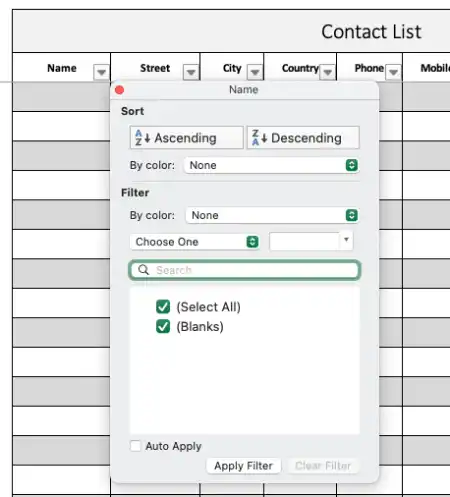Open the Sort By color dropdown
The image size is (450, 497).
[x=271, y=165]
